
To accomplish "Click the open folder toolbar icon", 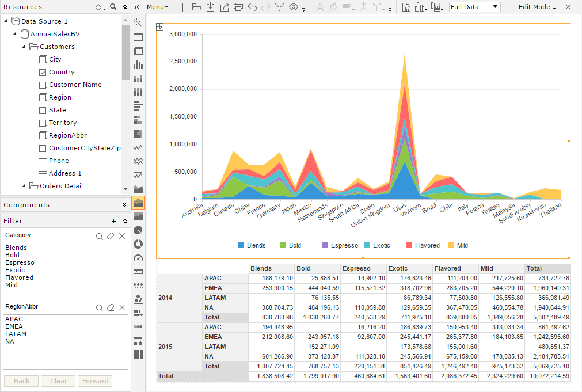I will point(197,7).
